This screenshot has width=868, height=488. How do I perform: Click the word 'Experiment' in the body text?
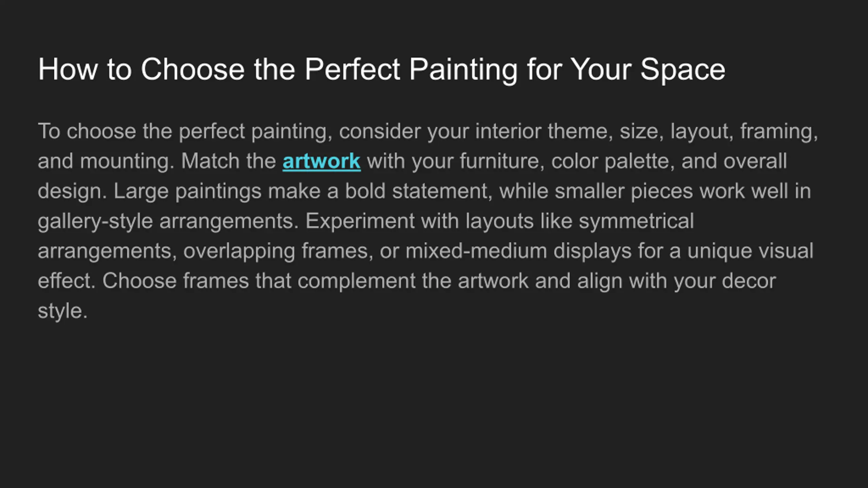pyautogui.click(x=360, y=221)
